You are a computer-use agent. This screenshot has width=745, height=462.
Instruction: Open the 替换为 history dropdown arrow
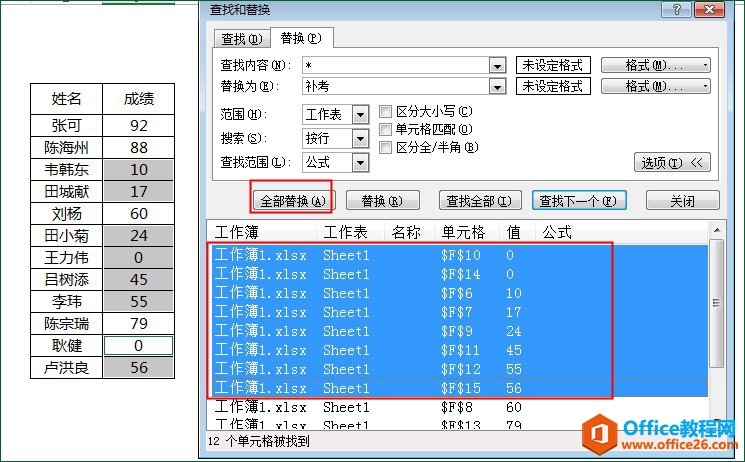point(497,87)
